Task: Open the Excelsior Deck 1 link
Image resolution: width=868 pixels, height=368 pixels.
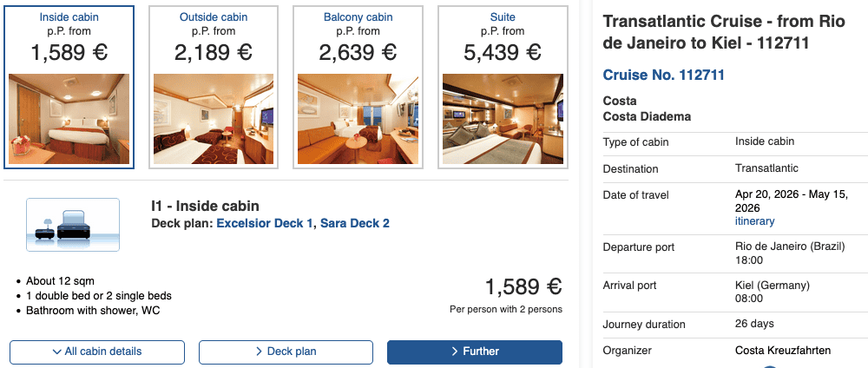Action: 265,223
